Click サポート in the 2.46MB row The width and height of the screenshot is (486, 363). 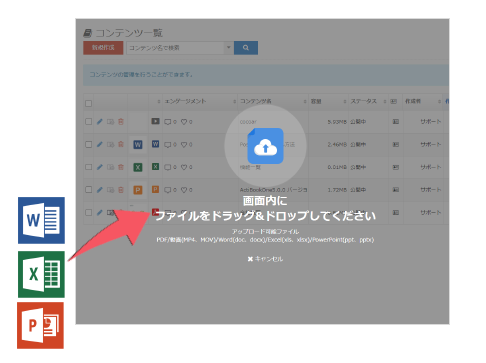coord(430,144)
